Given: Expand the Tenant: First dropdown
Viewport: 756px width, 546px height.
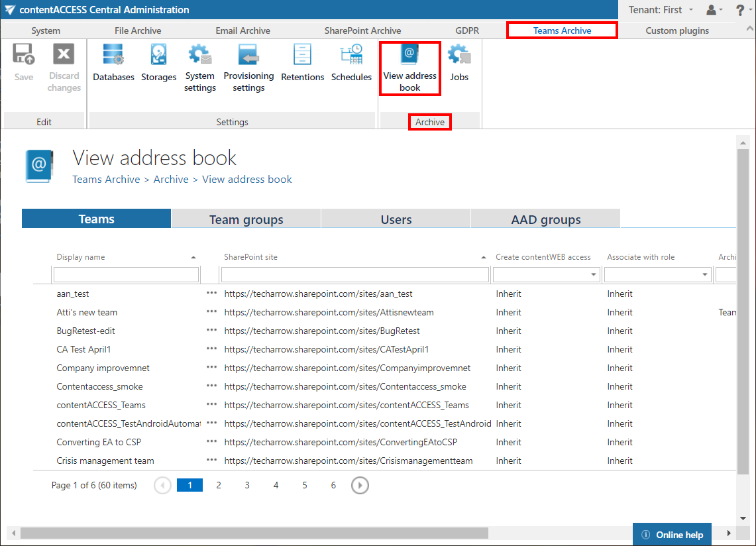Looking at the screenshot, I should coord(660,10).
